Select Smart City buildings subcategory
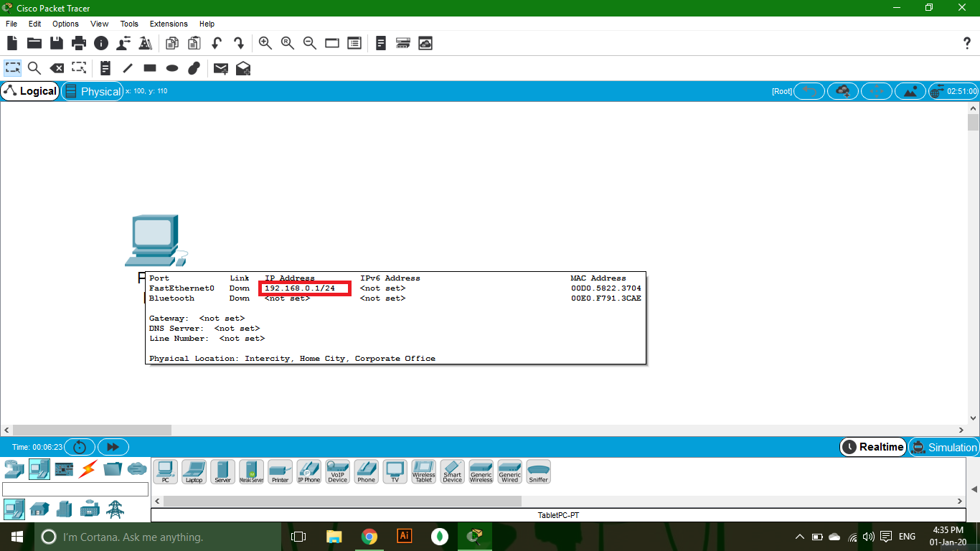980x551 pixels. pyautogui.click(x=65, y=509)
